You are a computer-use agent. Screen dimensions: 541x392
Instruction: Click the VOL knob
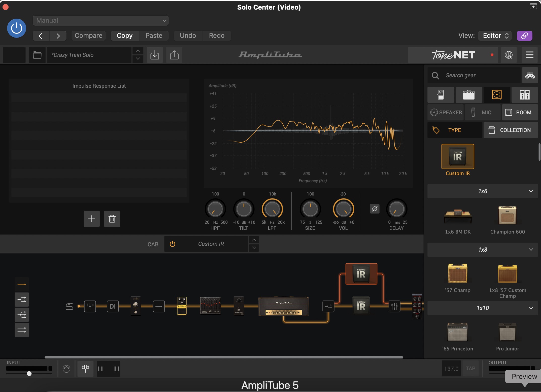343,209
